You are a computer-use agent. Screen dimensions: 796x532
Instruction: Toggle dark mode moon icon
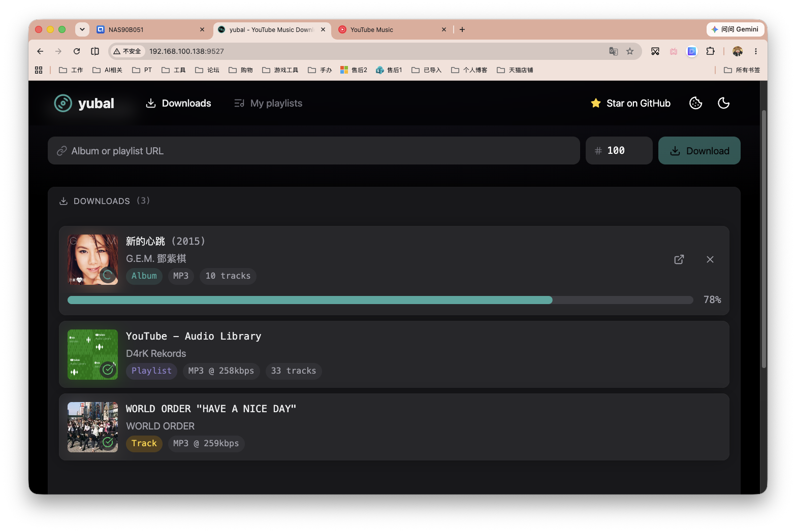click(724, 103)
